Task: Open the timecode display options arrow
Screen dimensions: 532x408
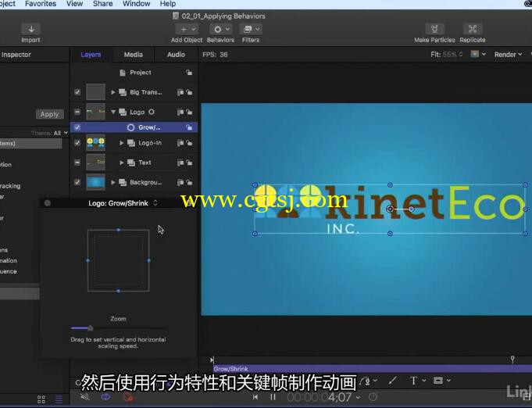Action: [359, 397]
